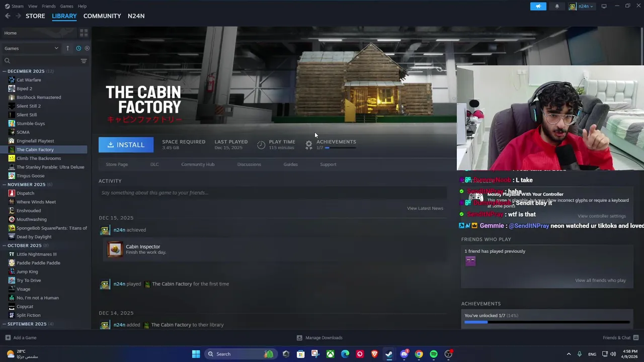Image resolution: width=644 pixels, height=362 pixels.
Task: Select SOMA in the library list
Action: (x=23, y=132)
